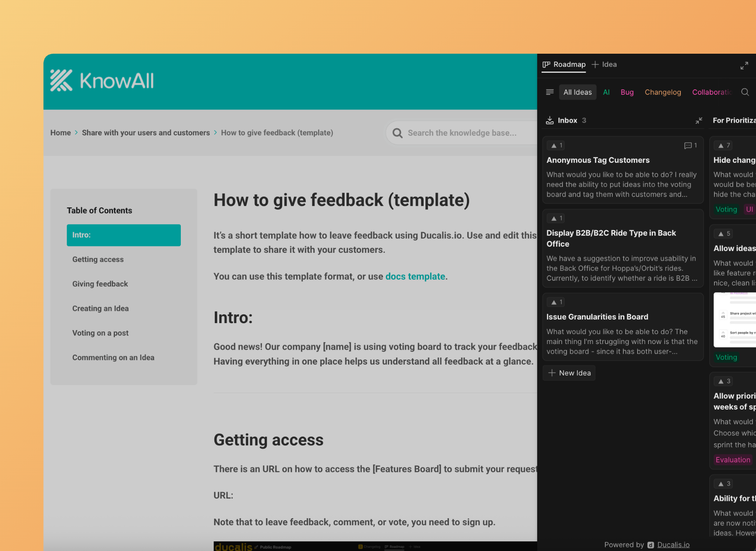Click the KnowAll logo
The image size is (756, 551).
(102, 81)
